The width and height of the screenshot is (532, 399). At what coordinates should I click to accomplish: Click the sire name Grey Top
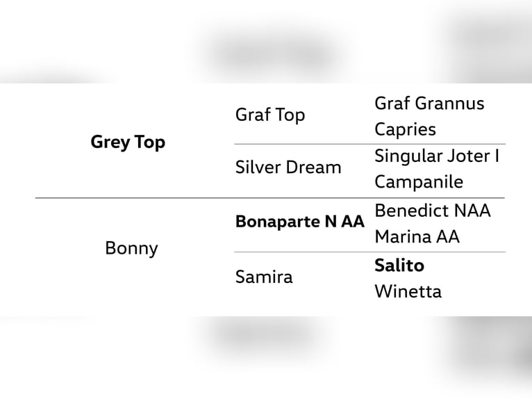tap(128, 142)
